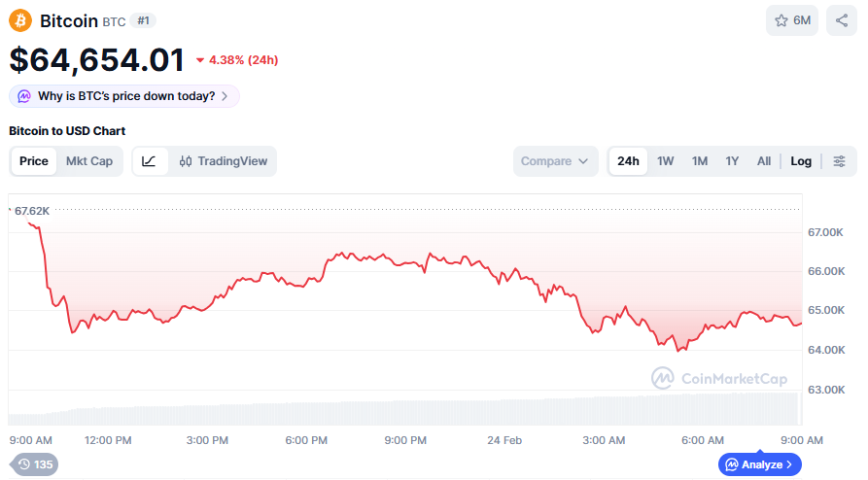Viewport: 868px width, 480px height.
Task: Add Bitcoin to watchlist with star button
Action: [791, 20]
